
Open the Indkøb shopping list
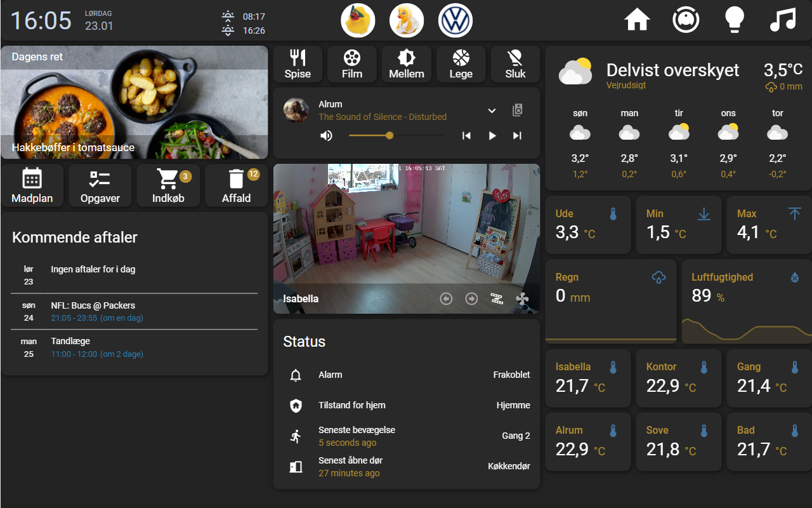[168, 185]
